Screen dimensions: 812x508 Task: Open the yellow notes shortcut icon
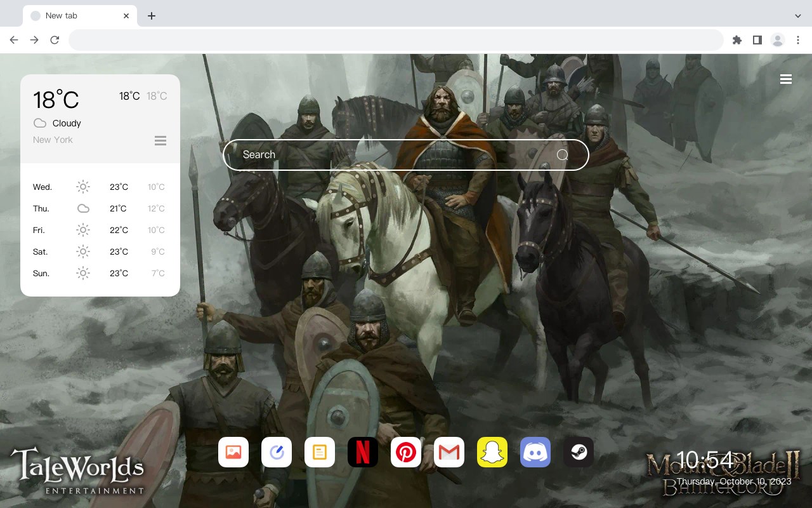point(320,452)
